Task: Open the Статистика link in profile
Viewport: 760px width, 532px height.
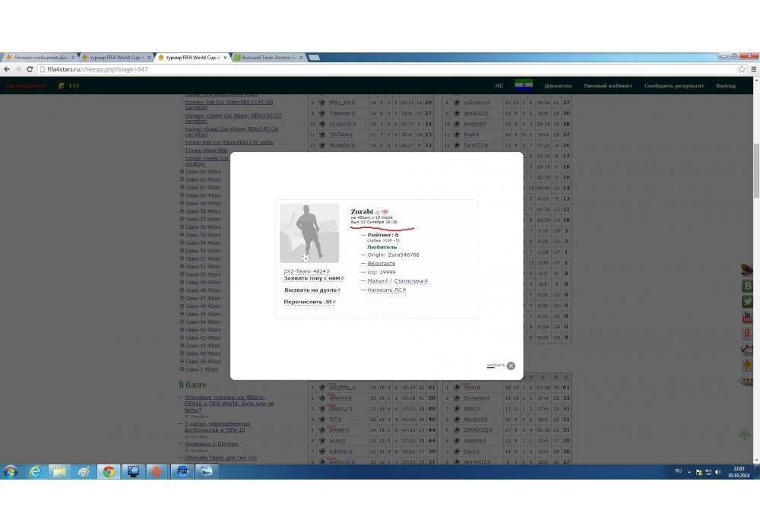Action: click(410, 281)
